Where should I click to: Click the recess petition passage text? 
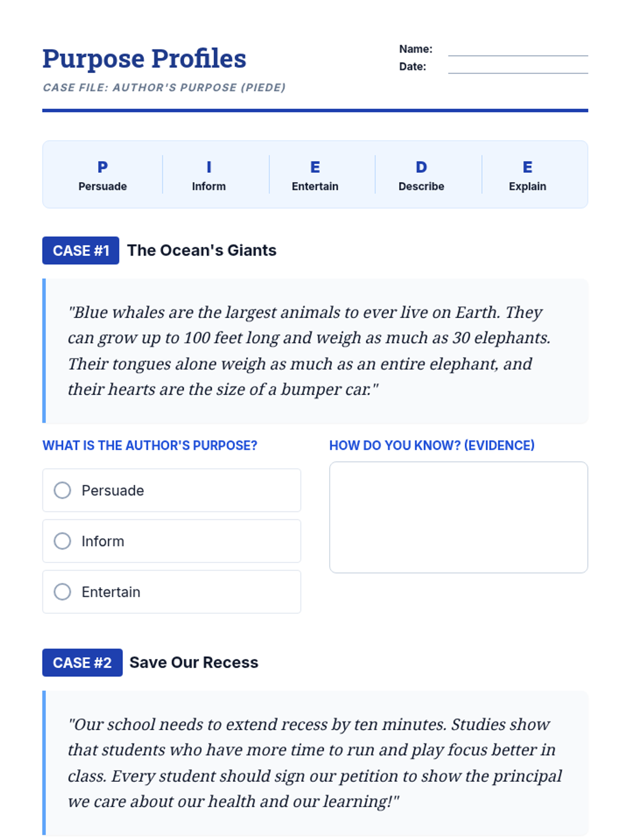tap(314, 763)
